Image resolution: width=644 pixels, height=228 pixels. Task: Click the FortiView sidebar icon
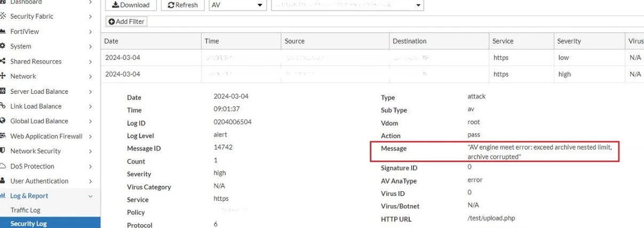pos(3,31)
